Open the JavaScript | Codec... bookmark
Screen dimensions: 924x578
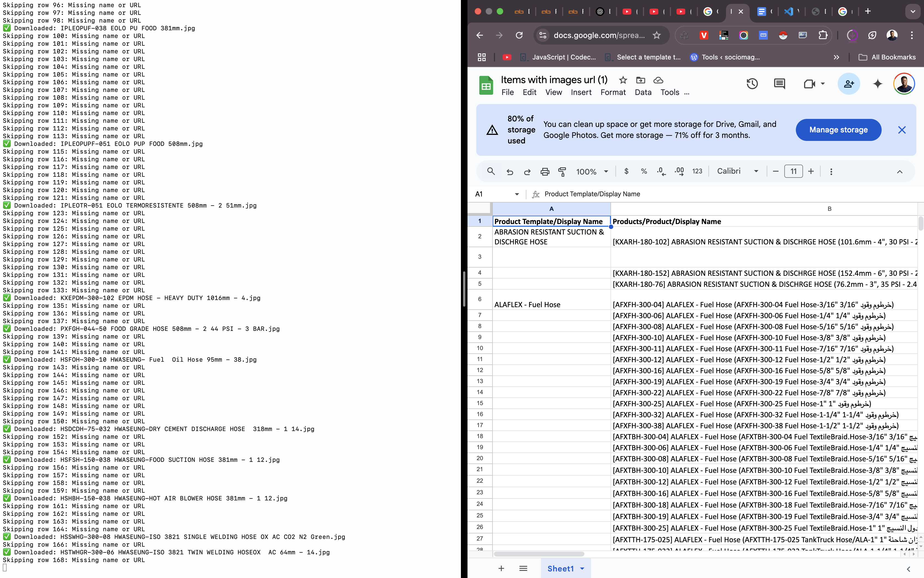coord(558,57)
